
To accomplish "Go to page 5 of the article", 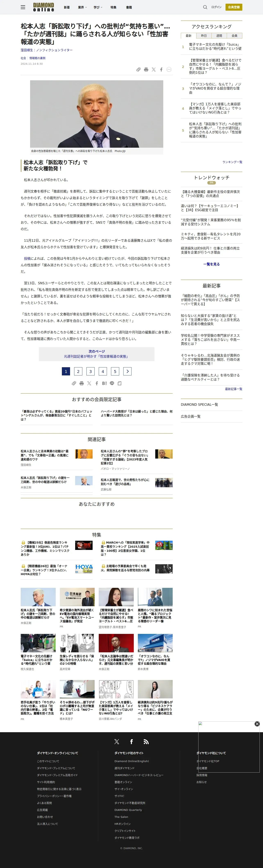I will [x=115, y=371].
